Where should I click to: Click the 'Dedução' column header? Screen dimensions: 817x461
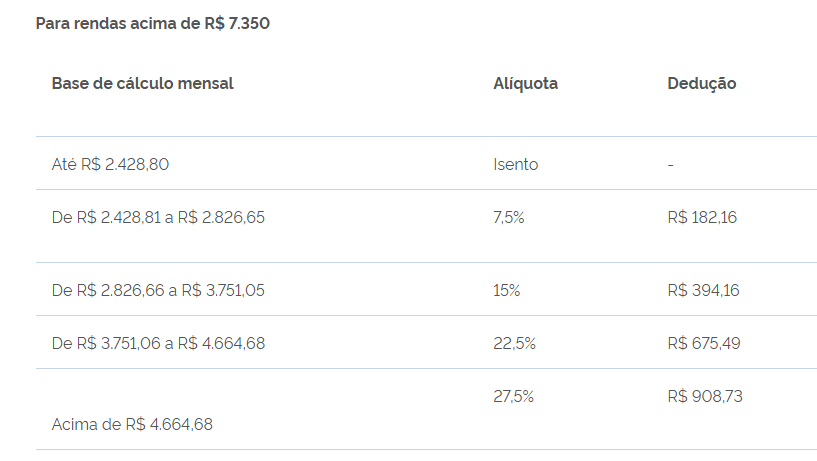pos(701,83)
